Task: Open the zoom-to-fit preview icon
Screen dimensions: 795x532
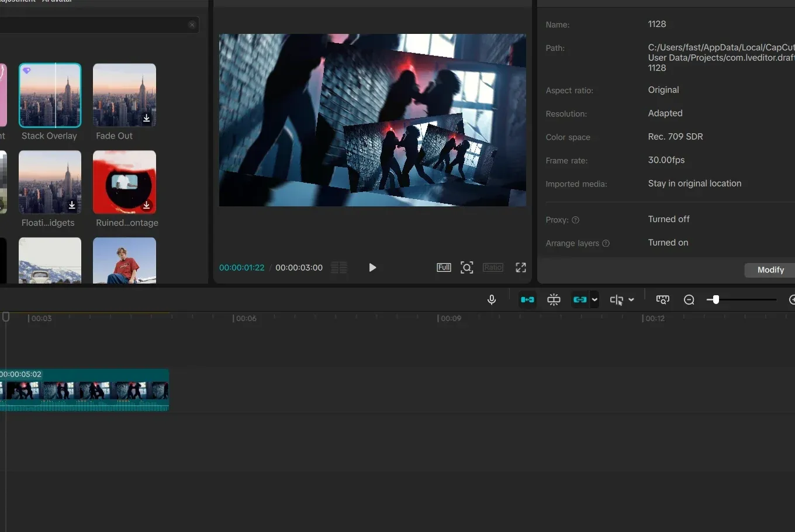Action: point(466,268)
